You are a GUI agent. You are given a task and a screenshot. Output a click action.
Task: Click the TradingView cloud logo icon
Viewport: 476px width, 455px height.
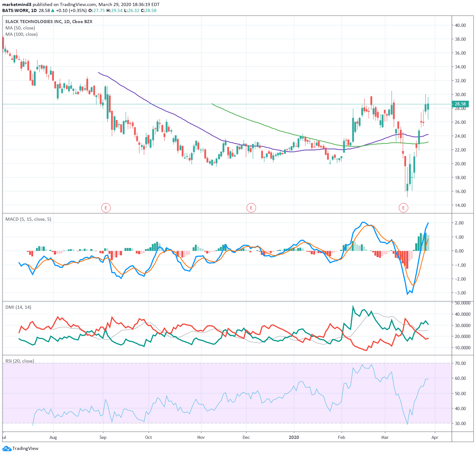6,448
